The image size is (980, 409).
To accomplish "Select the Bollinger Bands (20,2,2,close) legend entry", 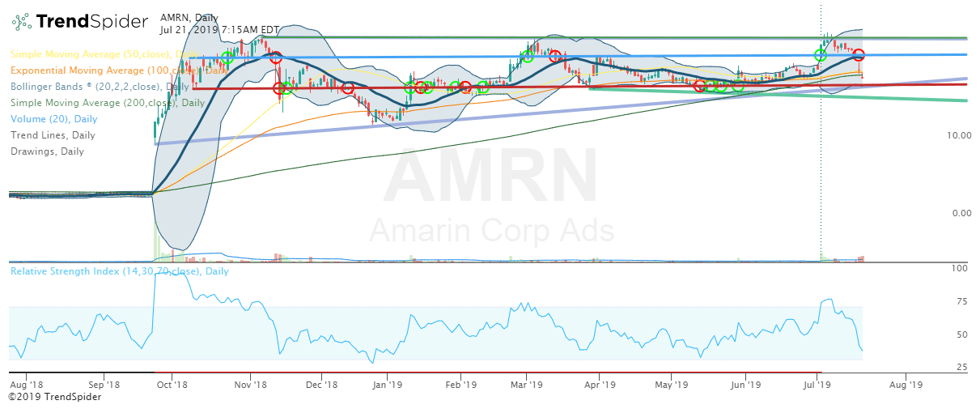I will (100, 86).
